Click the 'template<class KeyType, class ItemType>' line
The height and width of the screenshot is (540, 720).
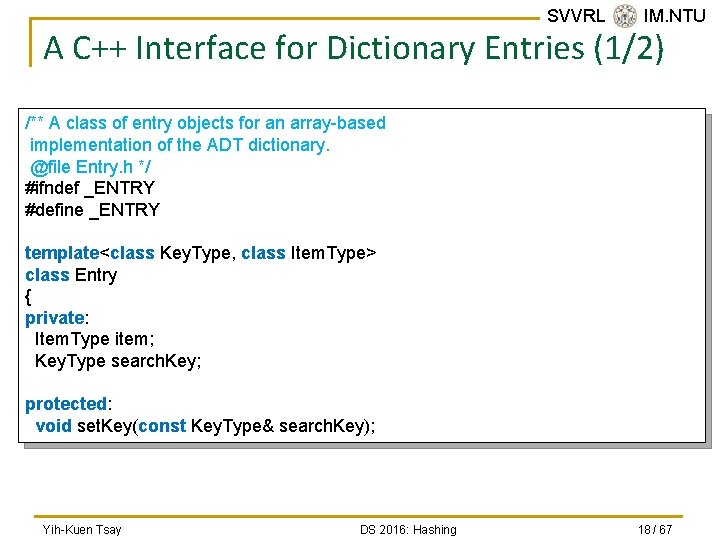(x=200, y=253)
